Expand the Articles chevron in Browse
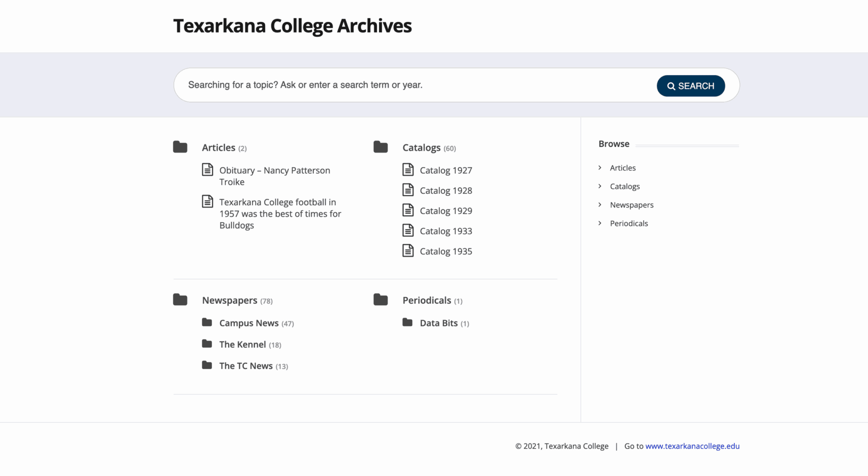The image size is (868, 476). [x=600, y=168]
